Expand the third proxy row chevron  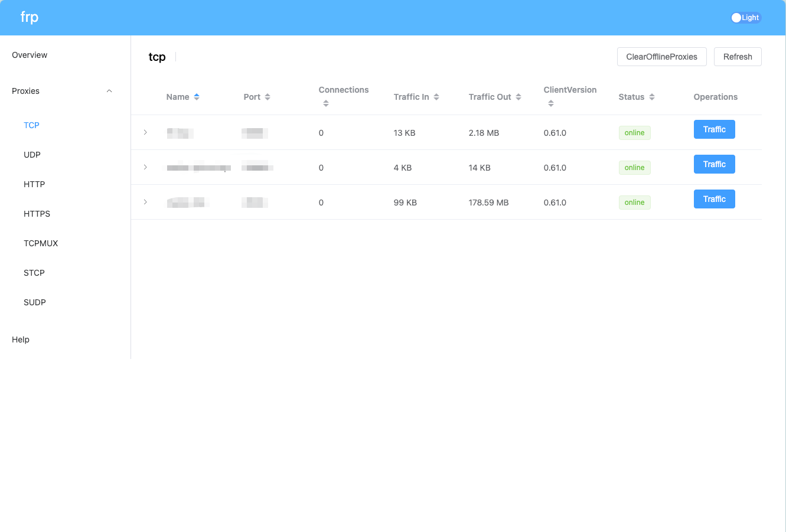pos(145,202)
